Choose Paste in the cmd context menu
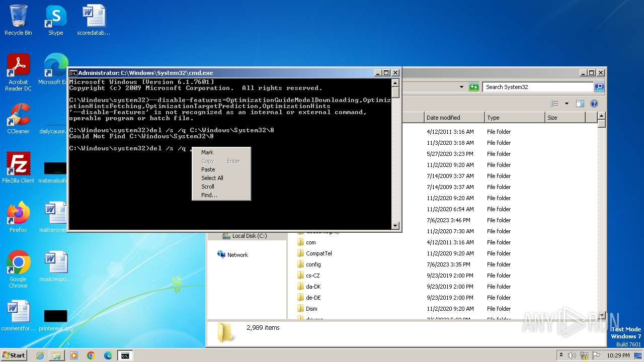Screen dimensions: 644x362 (221, 169)
